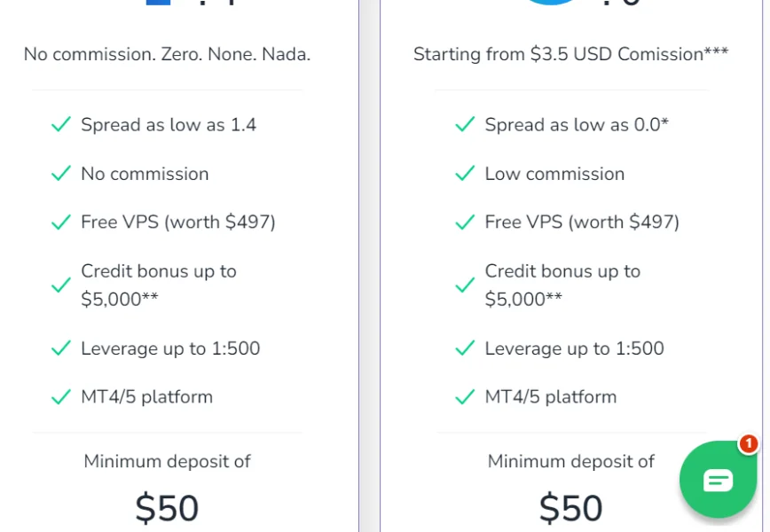Click checkmark beside No commission
770x532 pixels.
click(x=60, y=174)
